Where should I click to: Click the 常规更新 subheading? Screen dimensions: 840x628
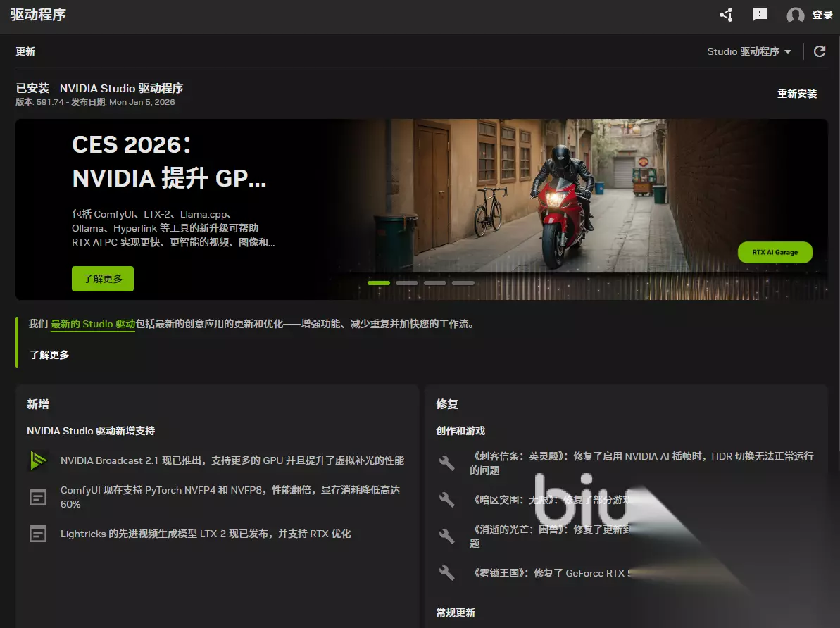pos(456,613)
